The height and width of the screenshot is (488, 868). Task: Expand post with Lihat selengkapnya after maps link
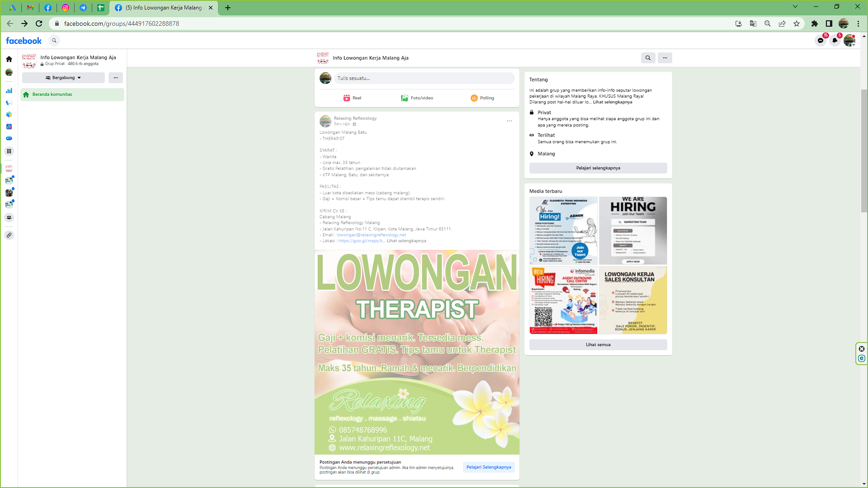pos(406,241)
